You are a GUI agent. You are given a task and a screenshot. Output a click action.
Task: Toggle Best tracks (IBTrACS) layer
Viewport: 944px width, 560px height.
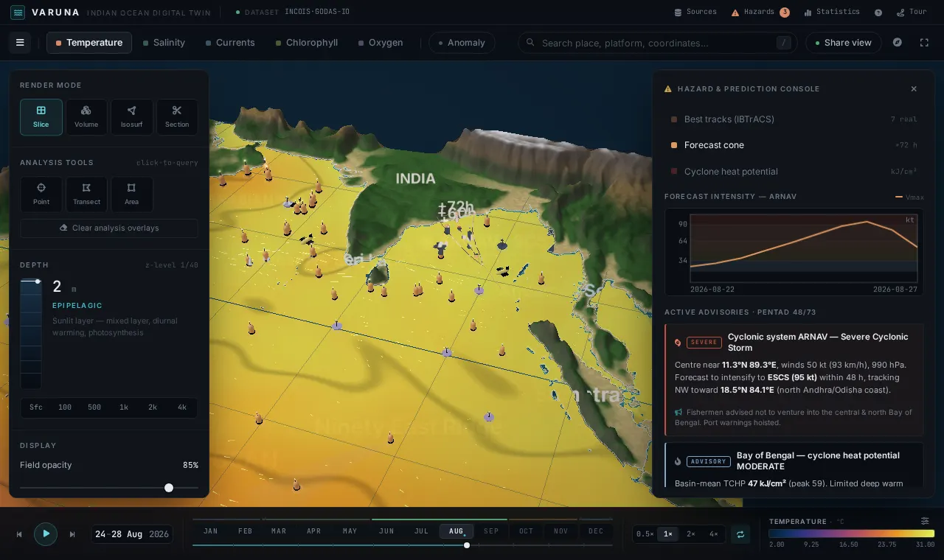pos(794,119)
